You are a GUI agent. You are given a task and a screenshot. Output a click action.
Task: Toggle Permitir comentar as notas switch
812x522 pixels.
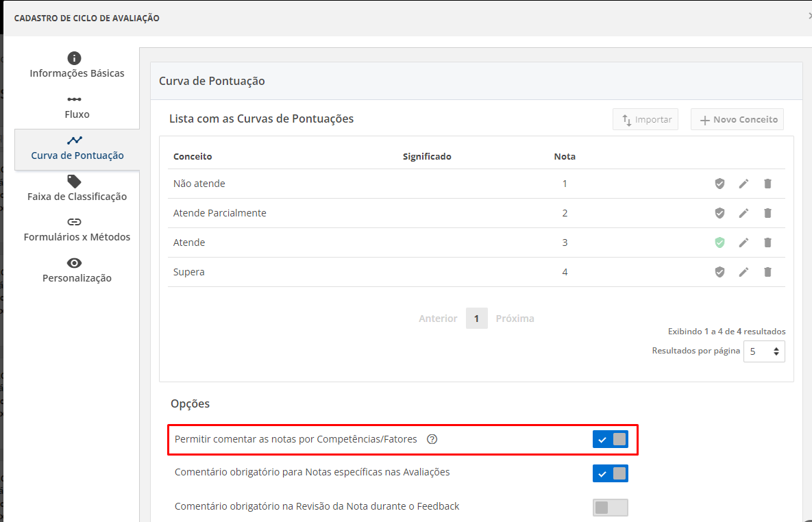(x=610, y=439)
